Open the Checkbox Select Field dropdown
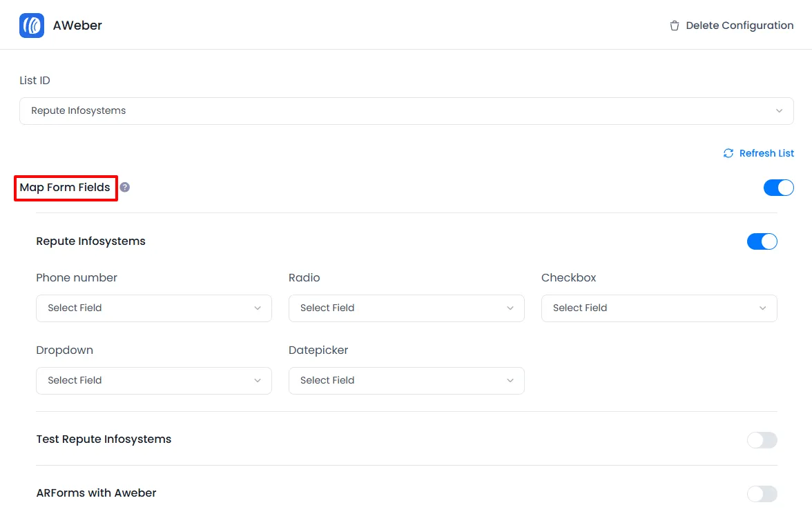812x516 pixels. point(659,308)
